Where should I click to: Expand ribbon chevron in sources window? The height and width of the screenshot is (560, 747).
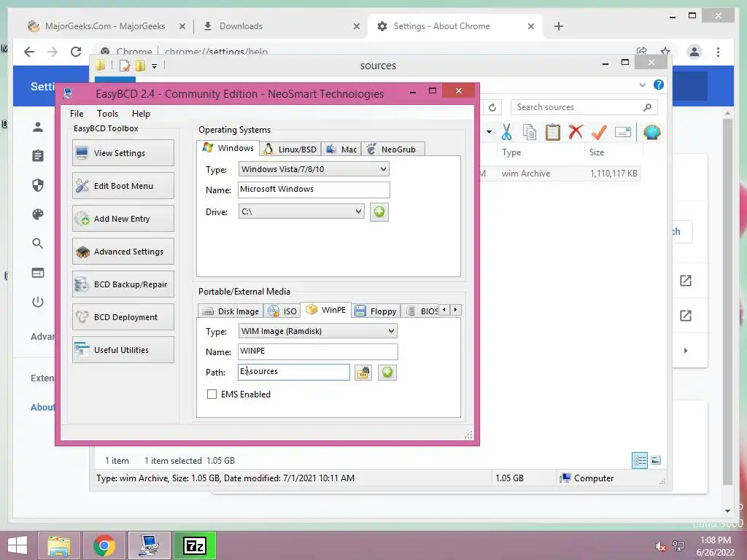coord(642,85)
